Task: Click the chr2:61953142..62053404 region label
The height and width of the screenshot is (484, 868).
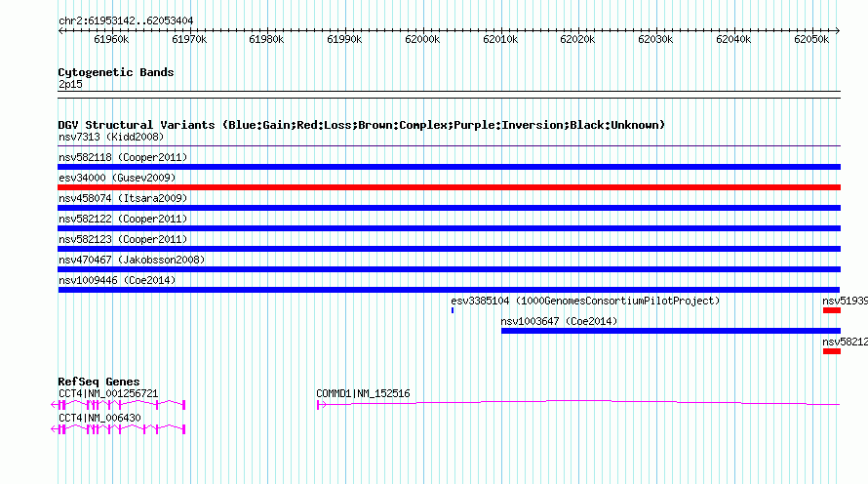Action: coord(126,21)
